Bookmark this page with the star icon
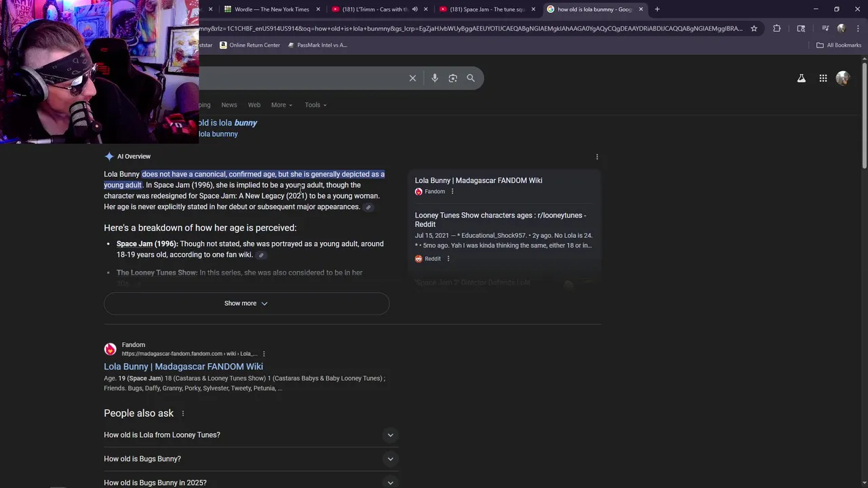 pos(753,28)
